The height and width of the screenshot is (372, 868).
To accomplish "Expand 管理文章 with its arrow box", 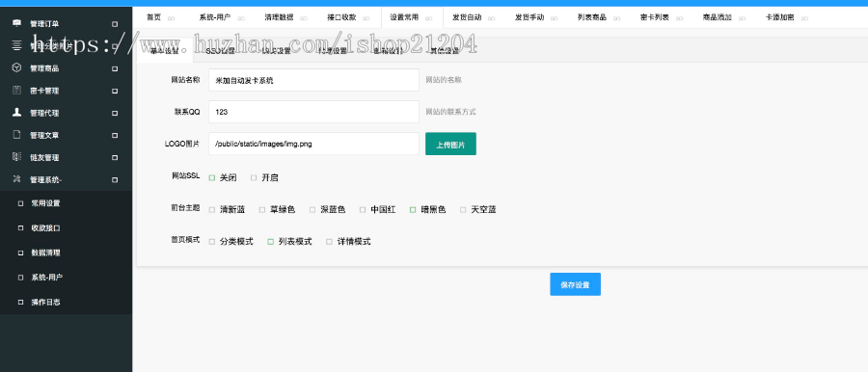I will [115, 136].
